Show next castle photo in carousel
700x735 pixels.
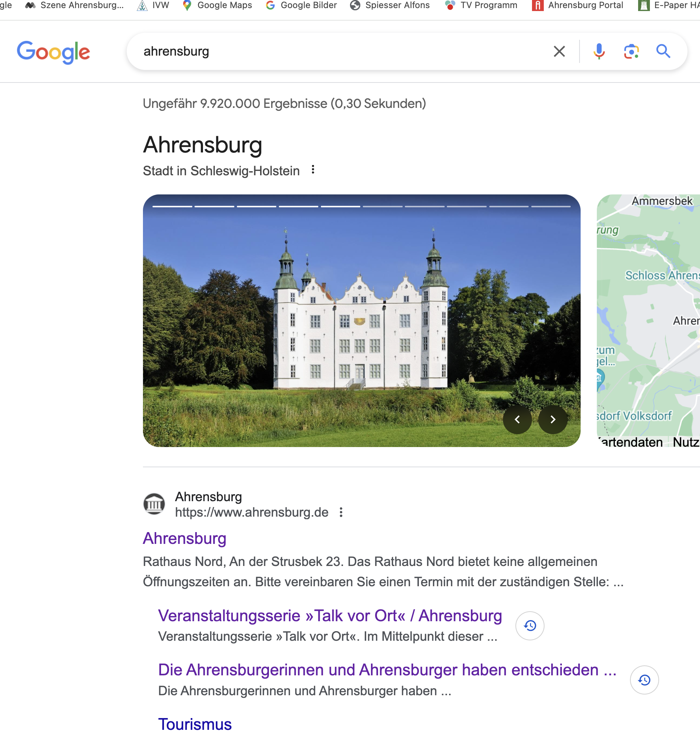[x=553, y=419]
